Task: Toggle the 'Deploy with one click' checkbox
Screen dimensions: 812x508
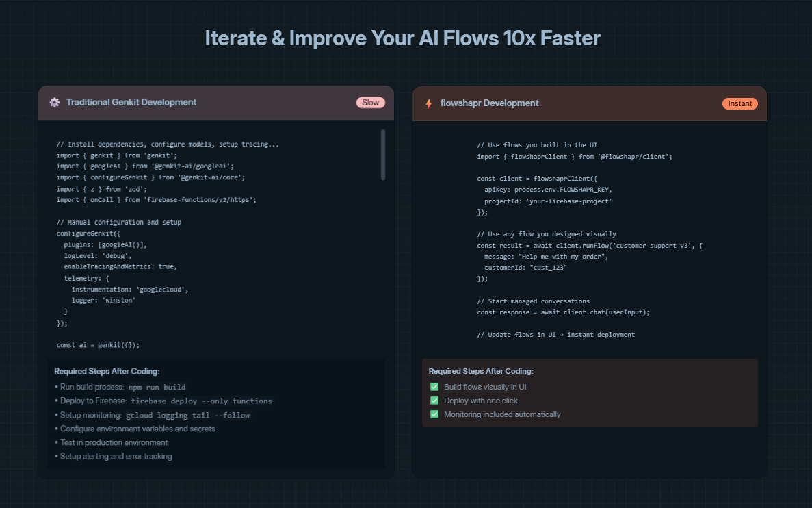Action: pyautogui.click(x=434, y=401)
